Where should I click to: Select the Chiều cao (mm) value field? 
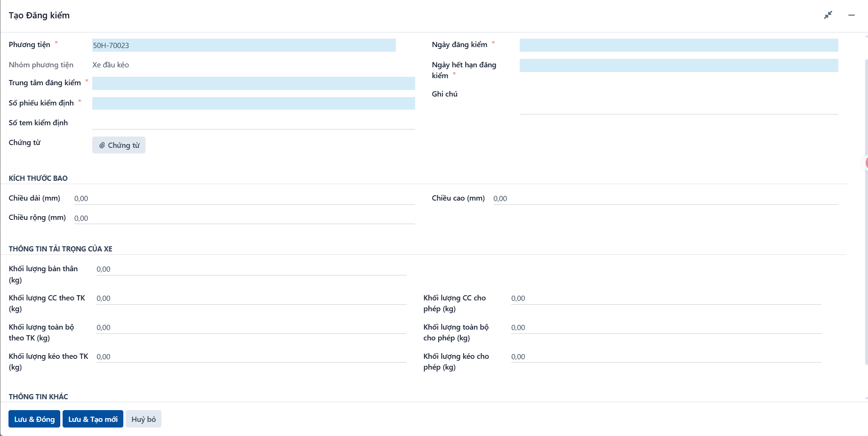(666, 198)
